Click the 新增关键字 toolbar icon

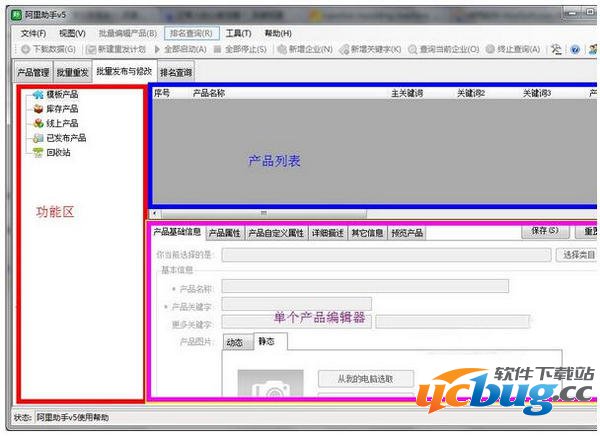click(345, 49)
